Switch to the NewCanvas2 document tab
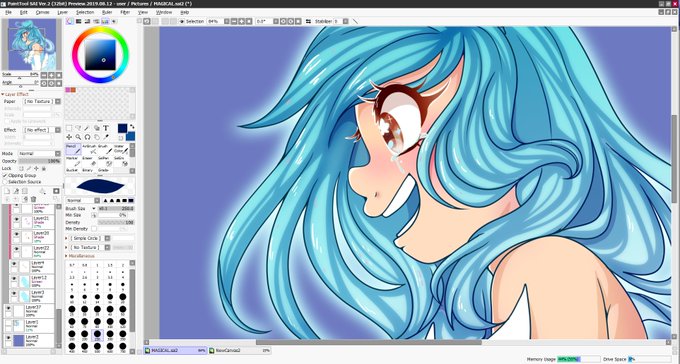This screenshot has width=680, height=364. 240,350
